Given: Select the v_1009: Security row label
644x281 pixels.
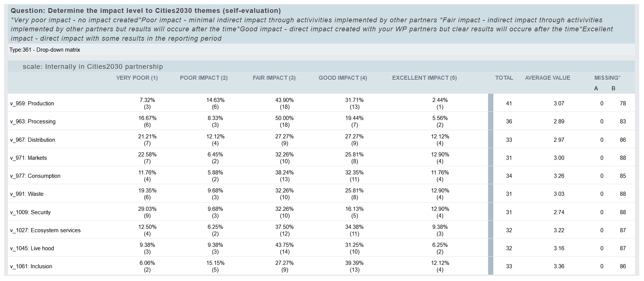Looking at the screenshot, I should [30, 212].
